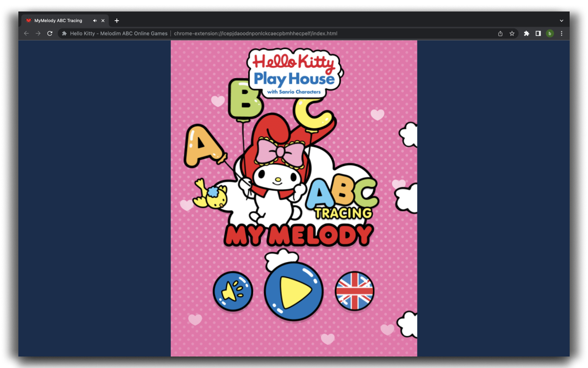Open the profile menu via the green b avatar
The height and width of the screenshot is (368, 588).
click(550, 33)
